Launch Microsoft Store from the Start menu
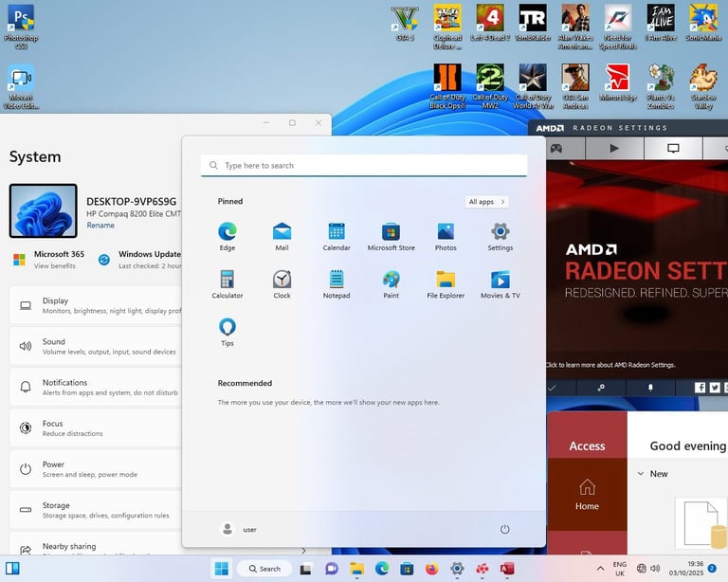Screen dimensions: 728x582 (x=391, y=232)
